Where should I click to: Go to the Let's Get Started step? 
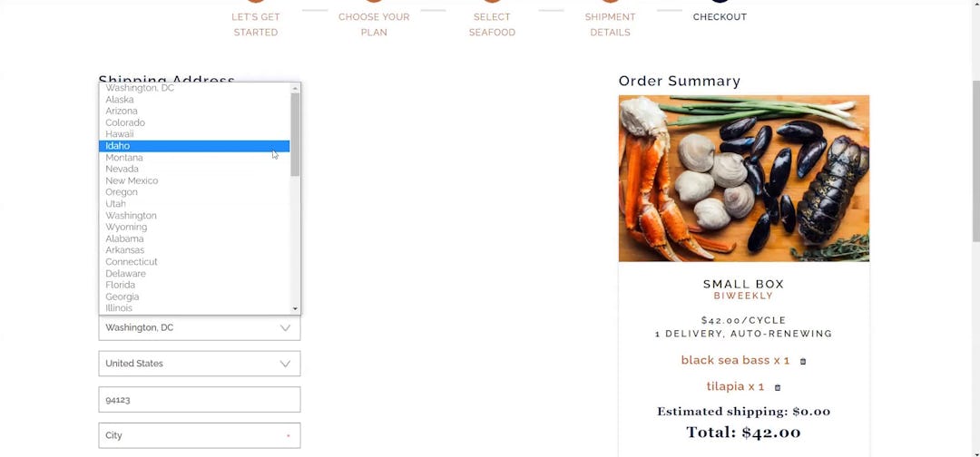pos(256,24)
